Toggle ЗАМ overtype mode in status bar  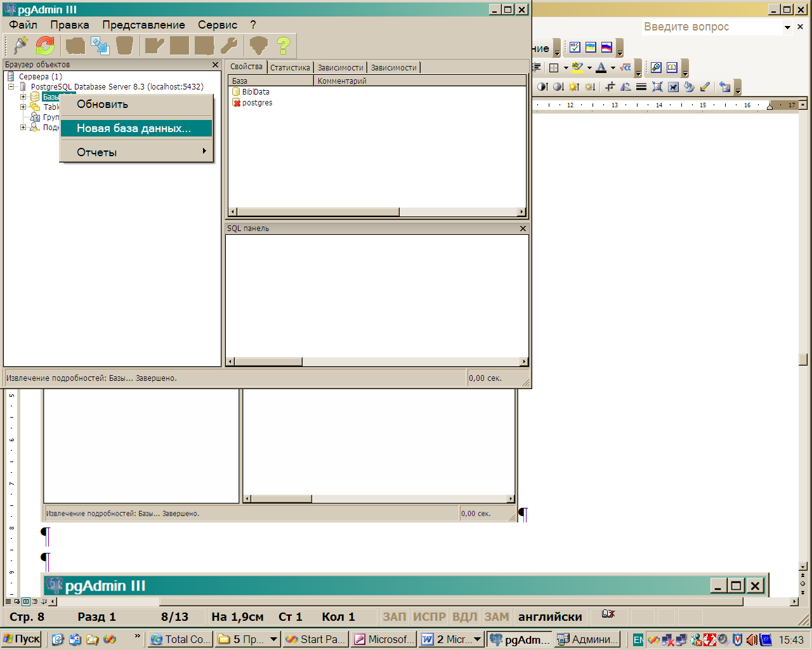coord(497,616)
